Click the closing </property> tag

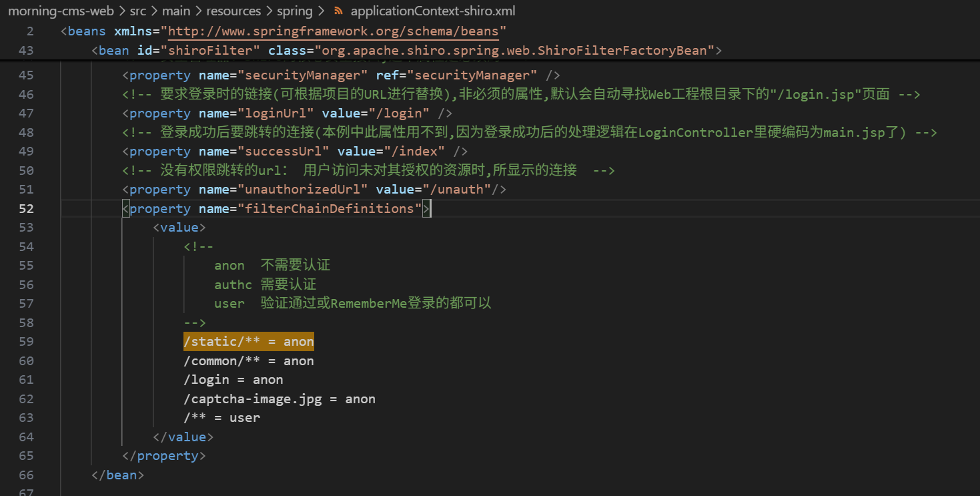coord(164,456)
